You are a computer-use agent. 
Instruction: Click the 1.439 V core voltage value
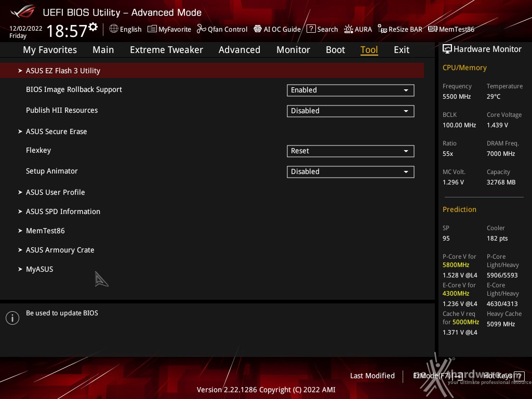(497, 125)
